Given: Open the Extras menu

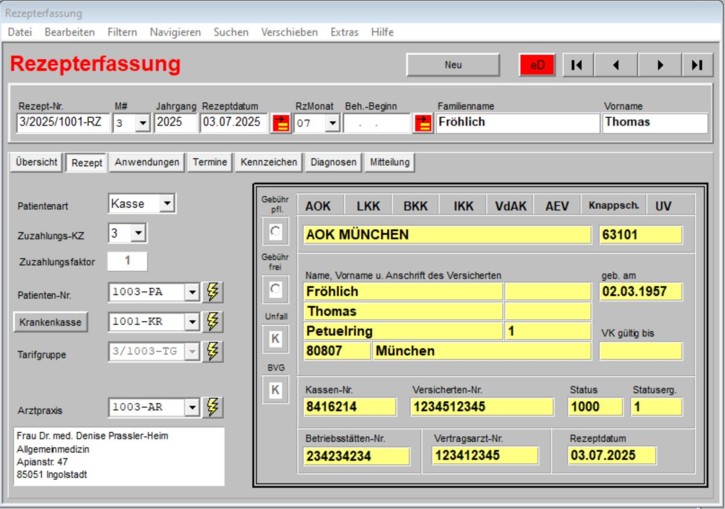Looking at the screenshot, I should tap(344, 32).
